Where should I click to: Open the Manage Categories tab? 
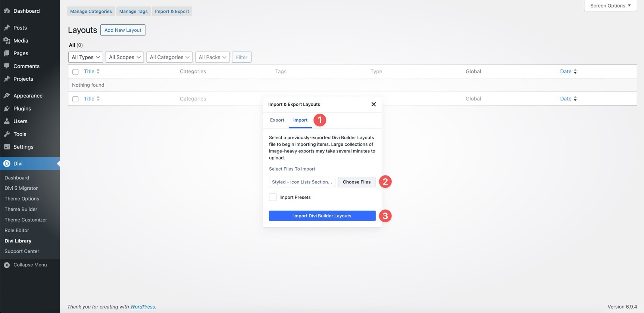point(91,11)
